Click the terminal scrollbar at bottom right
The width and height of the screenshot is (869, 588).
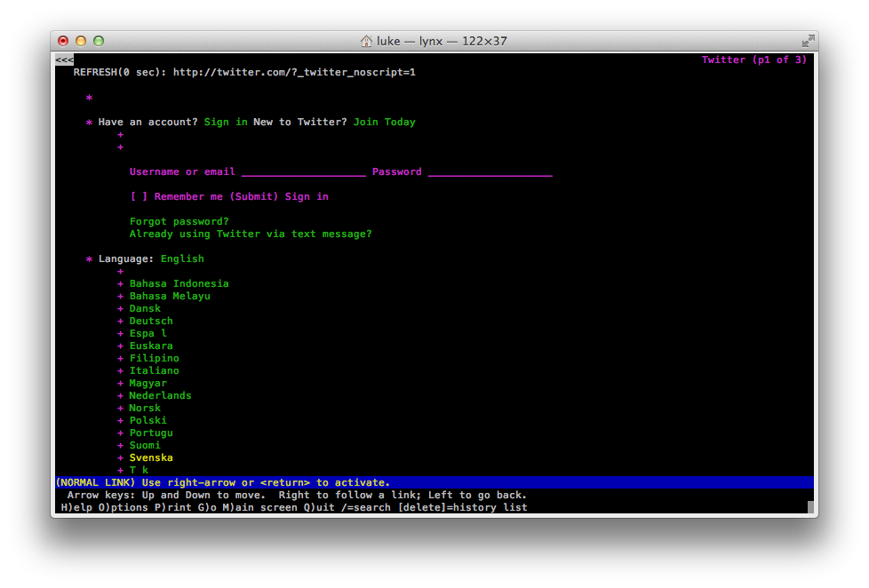click(x=810, y=507)
